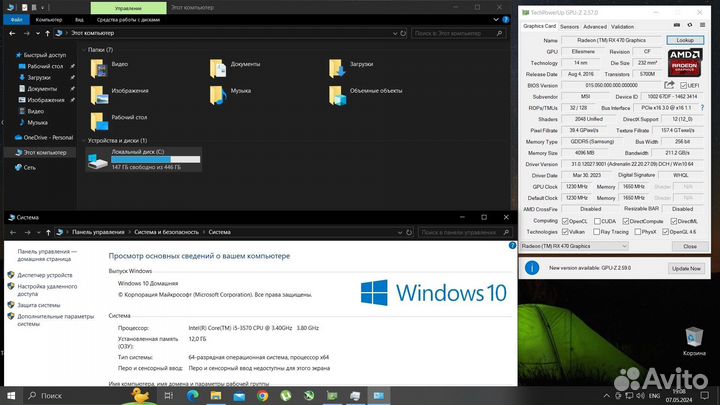This screenshot has width=720, height=405.
Task: Click Update Now button
Action: point(686,268)
